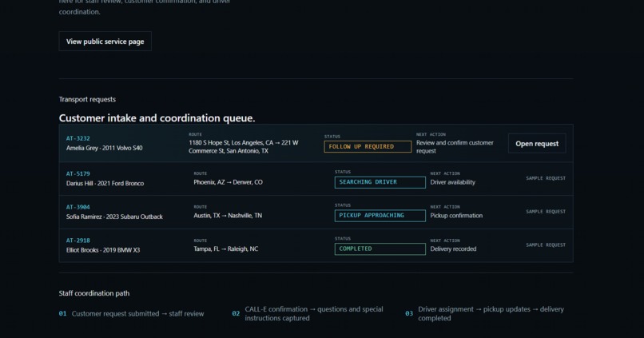Viewport: 644px width, 338px height.
Task: Click the COMPLETED status badge
Action: (380, 249)
